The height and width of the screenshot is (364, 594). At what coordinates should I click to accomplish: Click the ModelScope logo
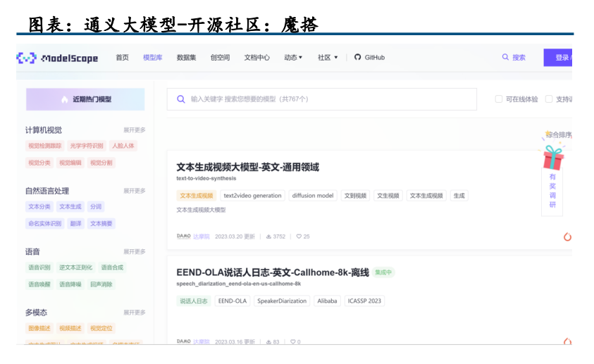pos(57,58)
